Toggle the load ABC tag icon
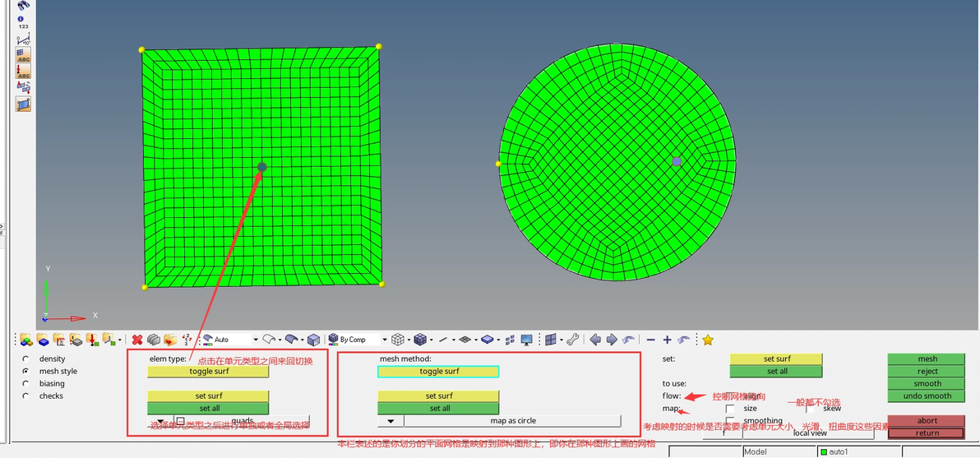The height and width of the screenshot is (458, 980). coord(24,71)
